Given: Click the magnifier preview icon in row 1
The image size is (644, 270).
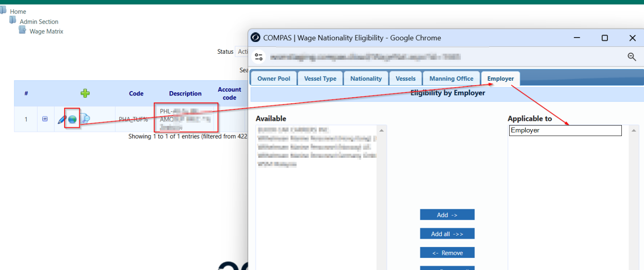Looking at the screenshot, I should point(85,119).
